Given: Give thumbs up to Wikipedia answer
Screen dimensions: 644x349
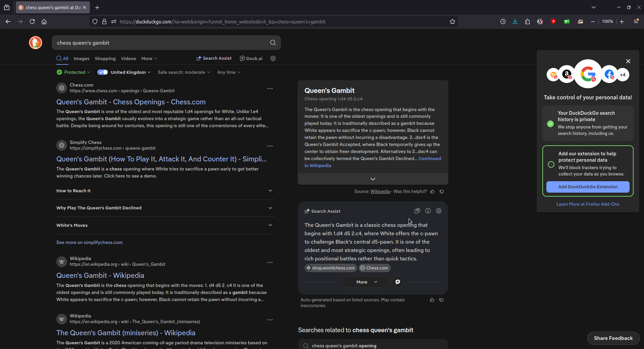Looking at the screenshot, I should pos(432,192).
